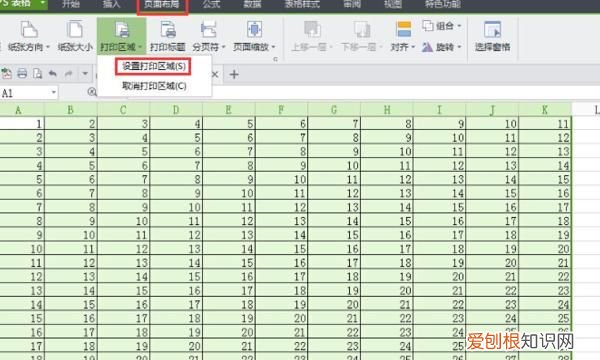This screenshot has width=600, height=360.
Task: Switch to the 公式 ribbon tab
Action: (x=212, y=4)
